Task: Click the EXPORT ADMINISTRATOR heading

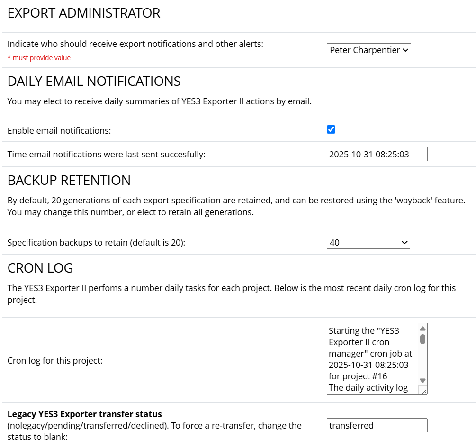Action: point(84,13)
